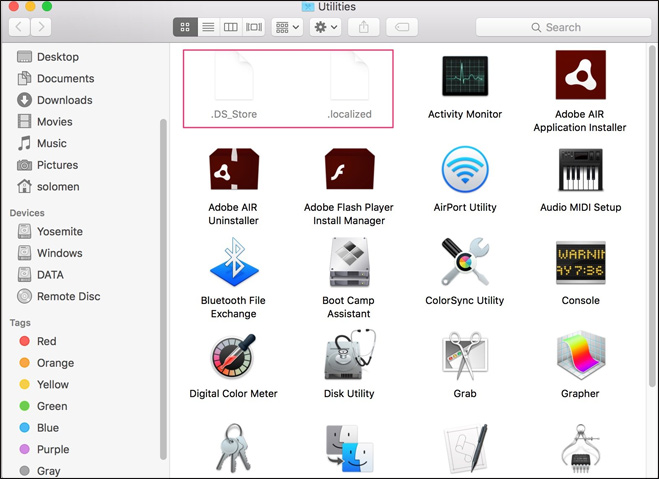Open the Grapher app icon
Image resolution: width=659 pixels, height=479 pixels.
pyautogui.click(x=580, y=355)
